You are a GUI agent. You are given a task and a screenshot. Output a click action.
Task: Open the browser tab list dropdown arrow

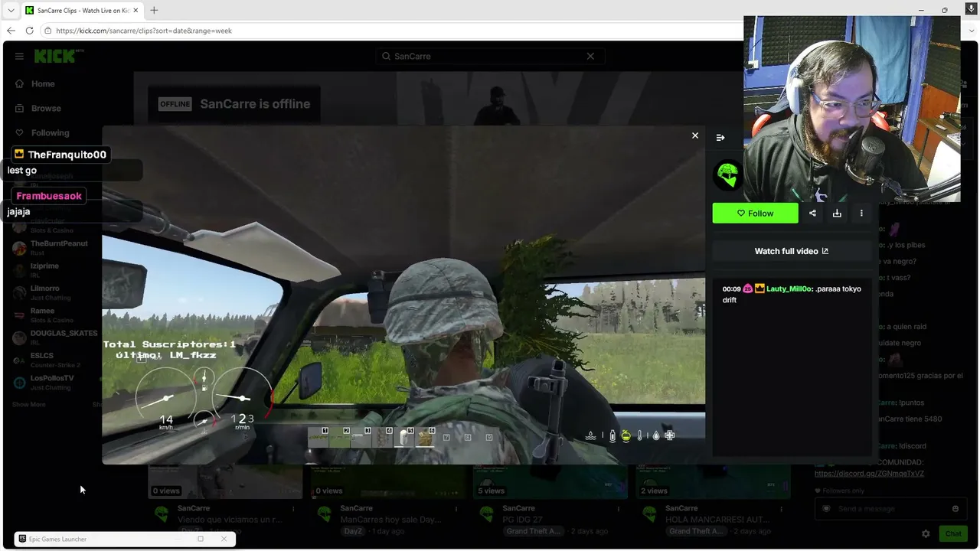[x=11, y=11]
